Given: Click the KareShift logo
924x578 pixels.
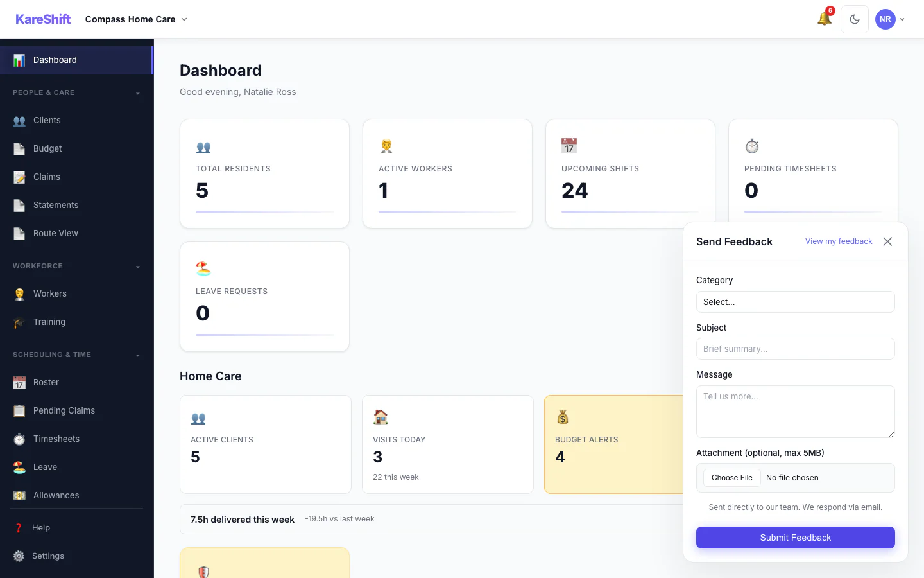Looking at the screenshot, I should click(x=43, y=19).
